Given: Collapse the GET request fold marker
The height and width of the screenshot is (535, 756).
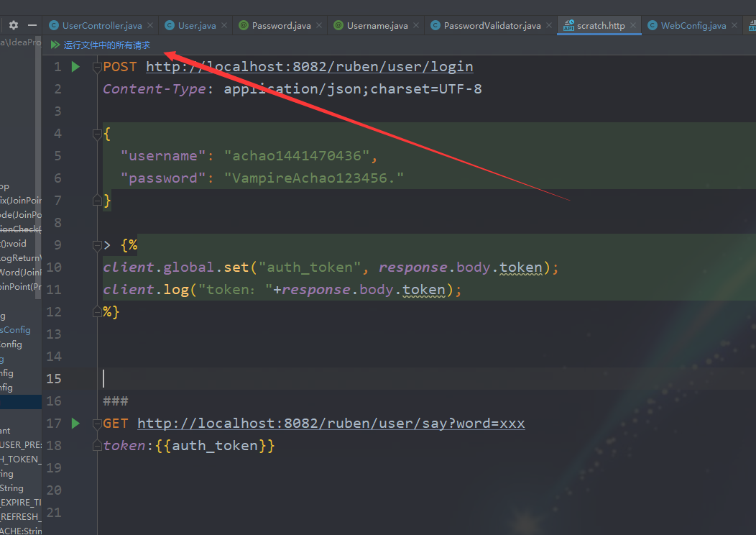Looking at the screenshot, I should pos(97,424).
